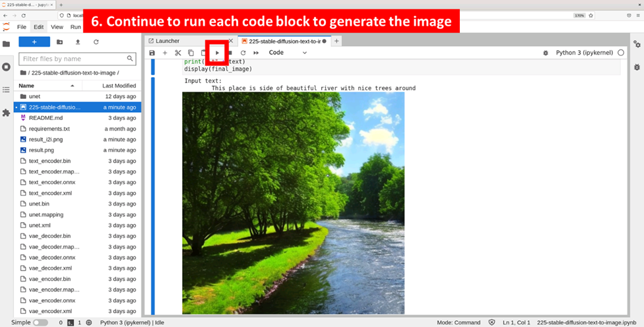The image size is (644, 327).
Task: Select the unet.xml file
Action: point(78,225)
